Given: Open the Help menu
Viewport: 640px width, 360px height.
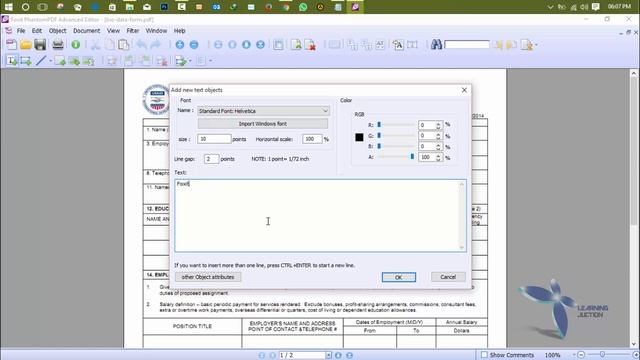Looking at the screenshot, I should [180, 31].
